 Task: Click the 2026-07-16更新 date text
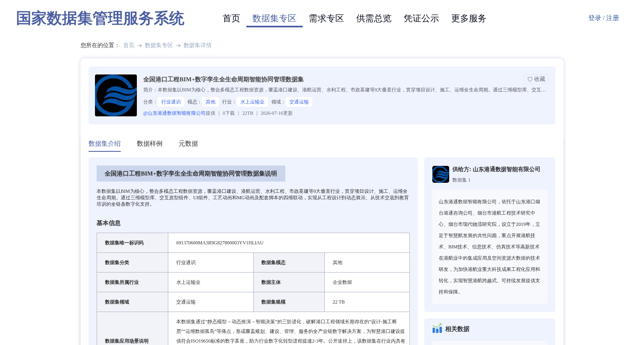[x=277, y=113]
